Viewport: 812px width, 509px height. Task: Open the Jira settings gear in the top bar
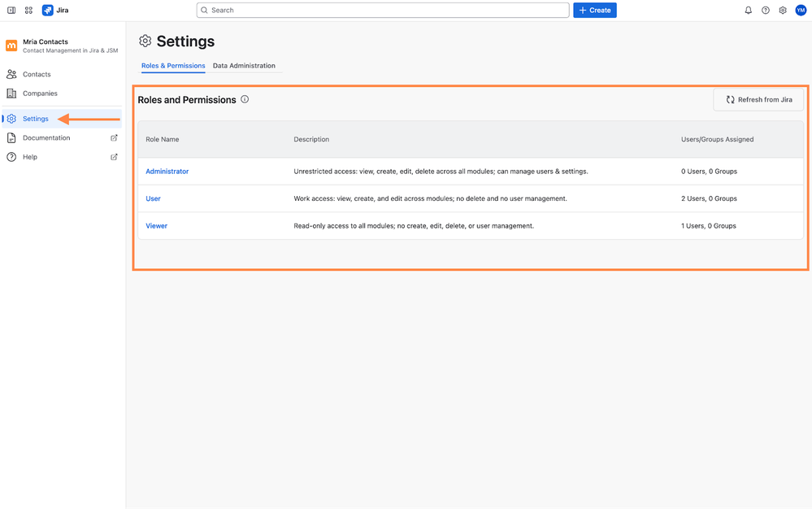coord(783,11)
